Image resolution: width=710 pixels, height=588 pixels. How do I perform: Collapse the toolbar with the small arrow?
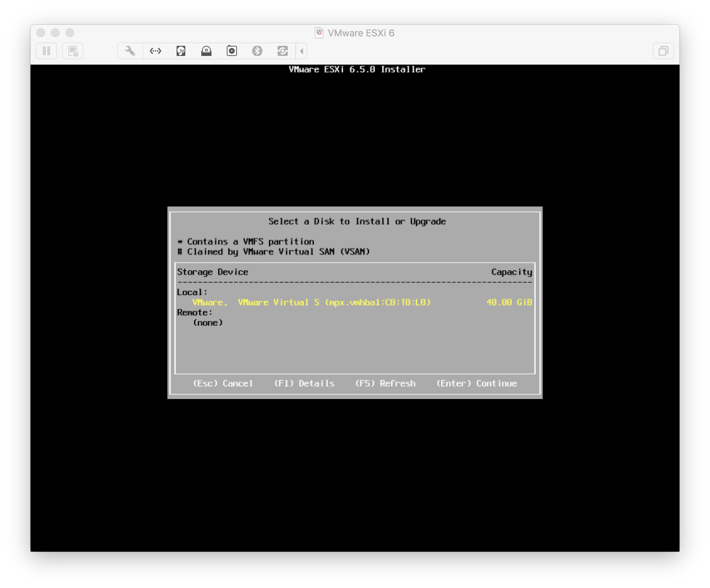[x=301, y=51]
